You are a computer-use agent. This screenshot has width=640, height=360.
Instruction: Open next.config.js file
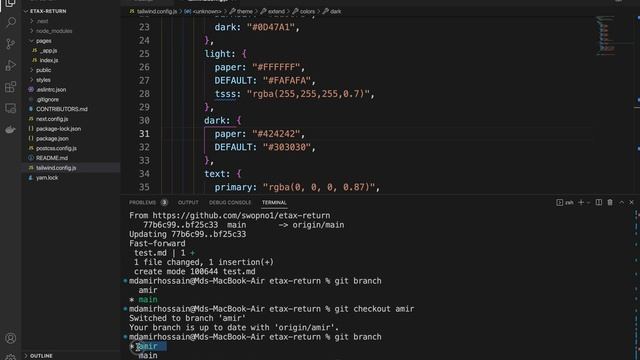point(52,119)
